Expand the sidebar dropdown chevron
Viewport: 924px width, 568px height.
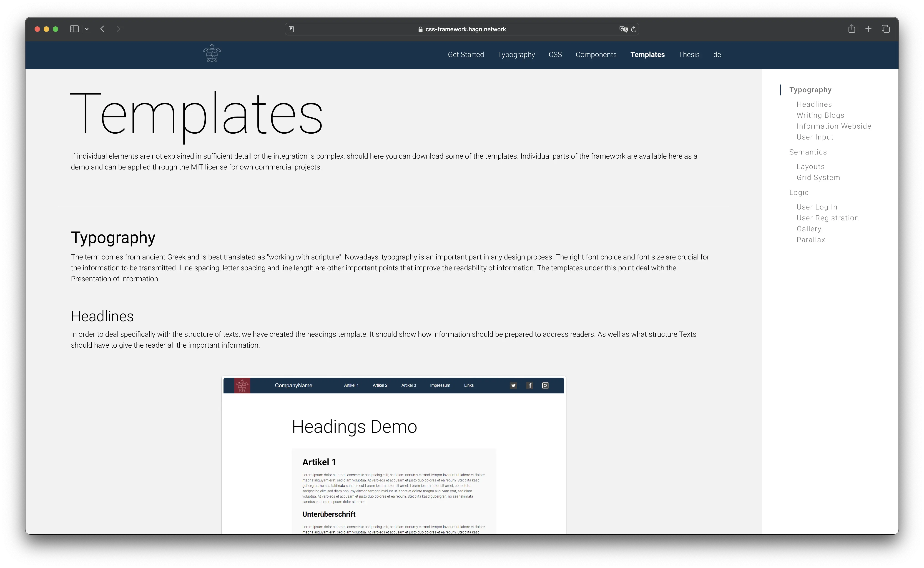(x=87, y=29)
